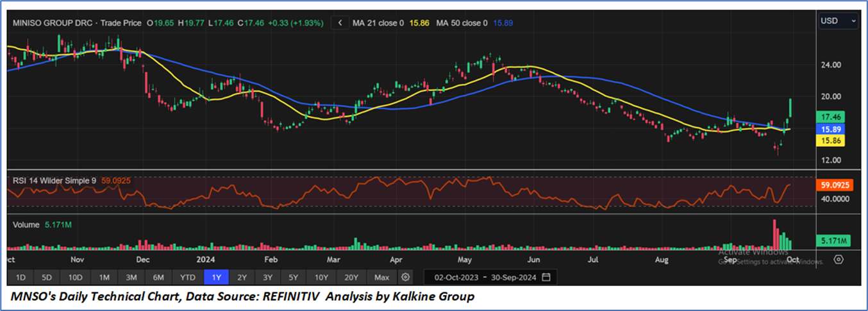The image size is (868, 311).
Task: Click the Volume 5.171M indicator label
Action: coord(42,225)
